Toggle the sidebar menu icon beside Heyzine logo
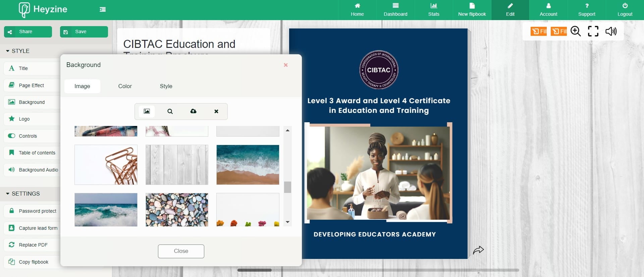Viewport: 644px width, 277px height. tap(103, 10)
